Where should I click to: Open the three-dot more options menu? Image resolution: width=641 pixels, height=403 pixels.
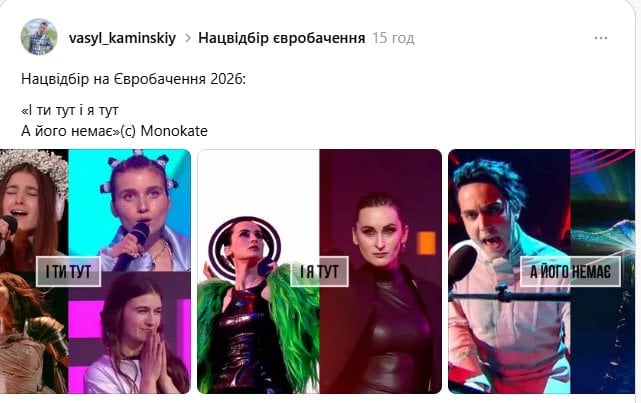(601, 38)
